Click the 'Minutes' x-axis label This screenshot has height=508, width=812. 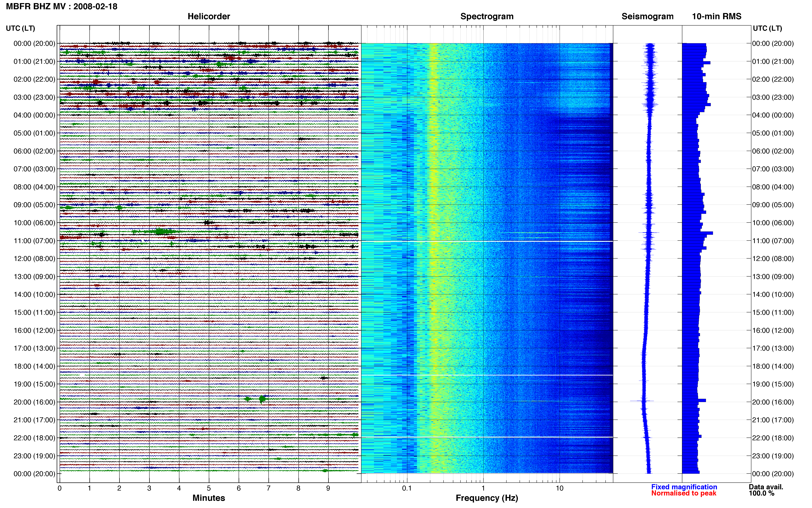(209, 498)
